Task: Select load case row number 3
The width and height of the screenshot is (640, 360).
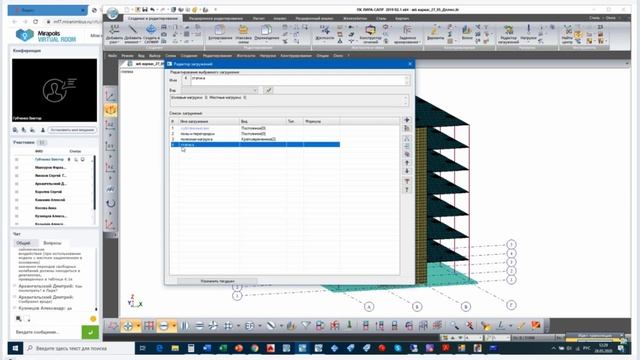Action: point(255,139)
